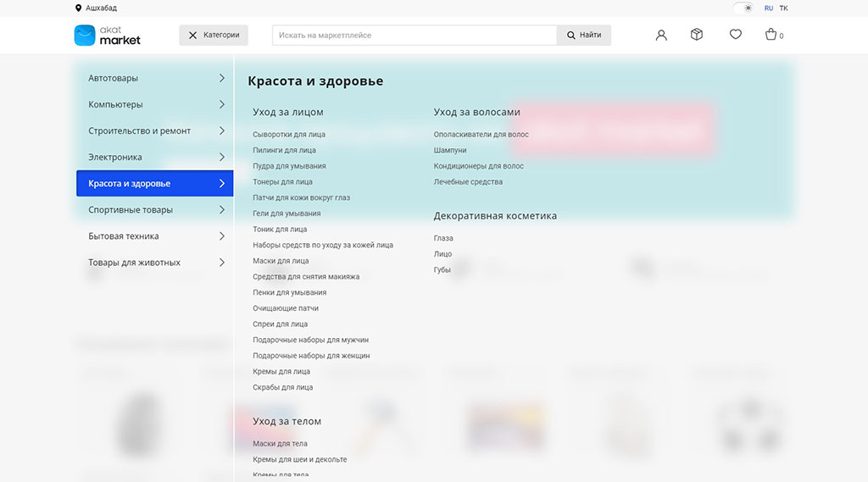Expand Товары для животных chevron
This screenshot has height=482, width=868.
tap(221, 263)
